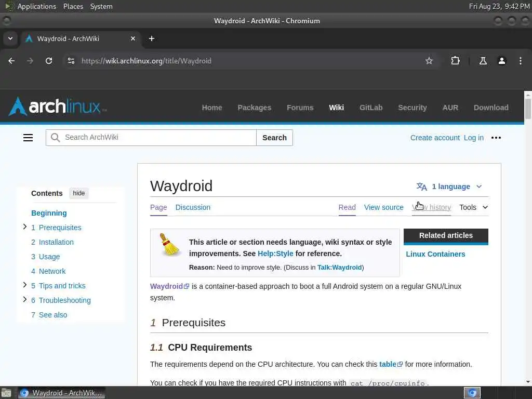Open AUR navigation link
This screenshot has height=399, width=532.
[x=450, y=108]
